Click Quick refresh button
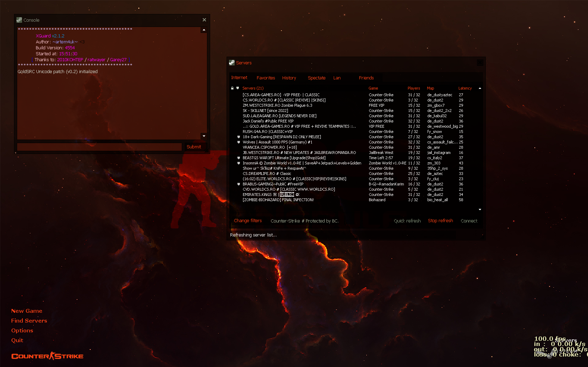Viewport: 588px width, 367px height. 407,221
